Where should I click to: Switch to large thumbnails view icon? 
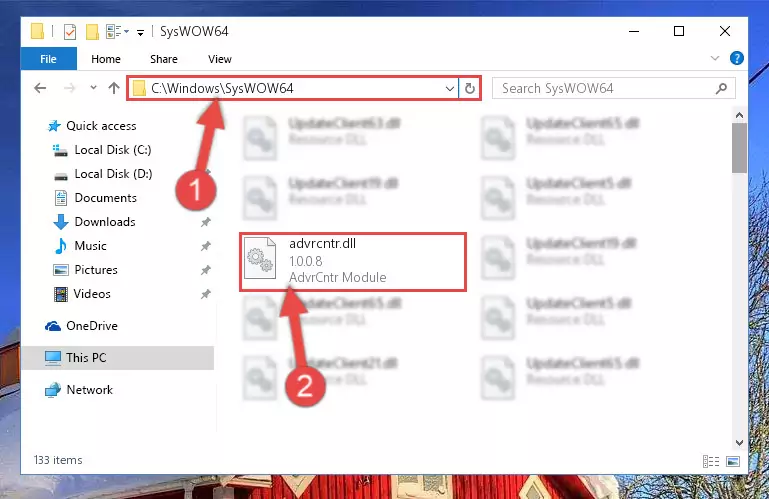[733, 461]
